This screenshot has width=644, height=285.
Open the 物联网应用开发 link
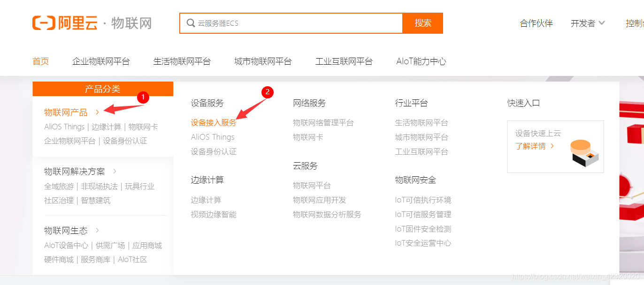click(320, 200)
